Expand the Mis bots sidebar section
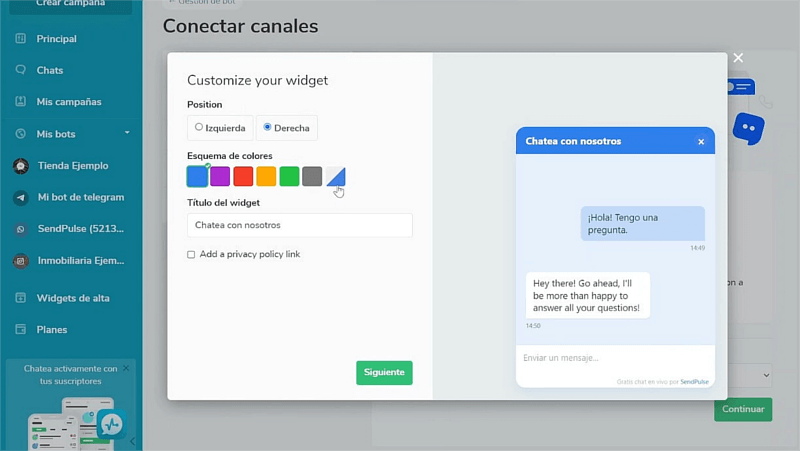The width and height of the screenshot is (800, 451). click(127, 133)
